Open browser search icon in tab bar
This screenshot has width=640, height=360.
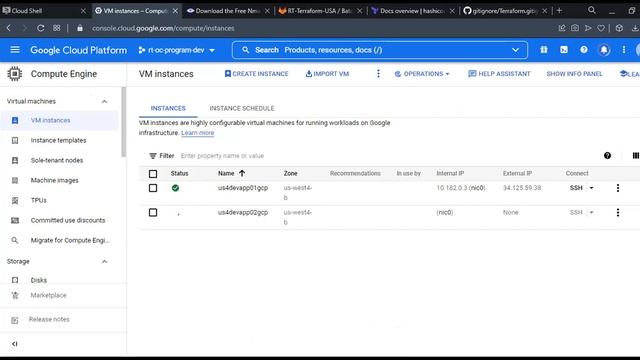pyautogui.click(x=591, y=10)
